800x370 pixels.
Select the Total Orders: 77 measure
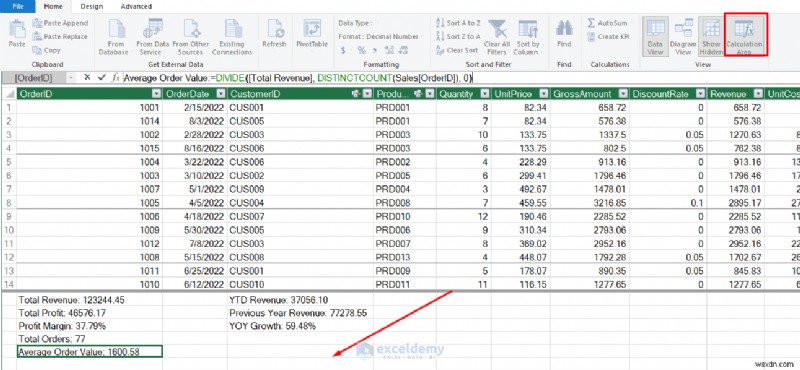click(89, 338)
